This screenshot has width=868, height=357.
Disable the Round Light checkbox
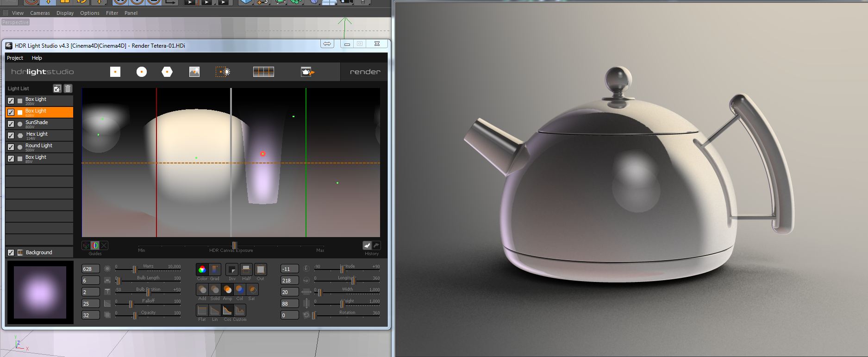coord(11,147)
